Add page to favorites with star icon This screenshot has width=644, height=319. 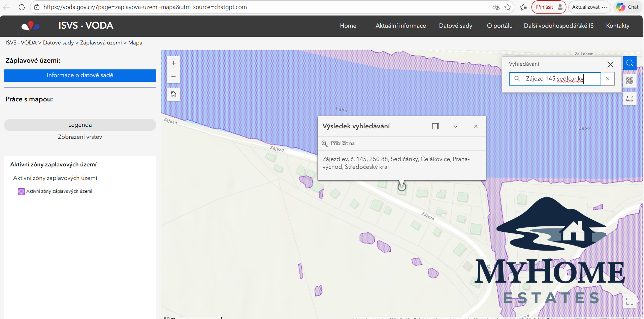click(x=508, y=7)
